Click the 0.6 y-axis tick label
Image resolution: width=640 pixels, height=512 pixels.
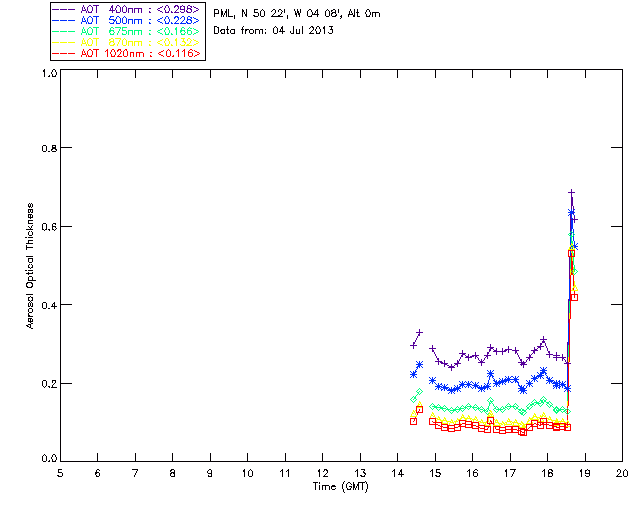49,227
